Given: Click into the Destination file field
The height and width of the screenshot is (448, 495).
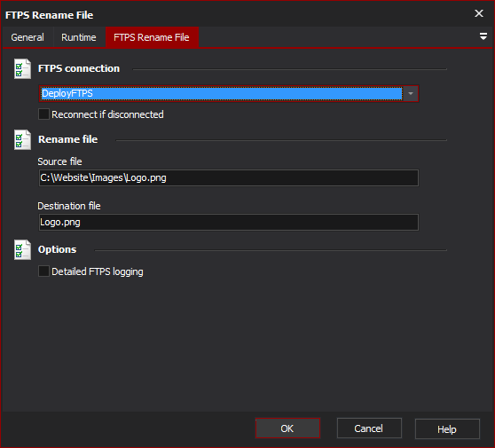Looking at the screenshot, I should [229, 223].
